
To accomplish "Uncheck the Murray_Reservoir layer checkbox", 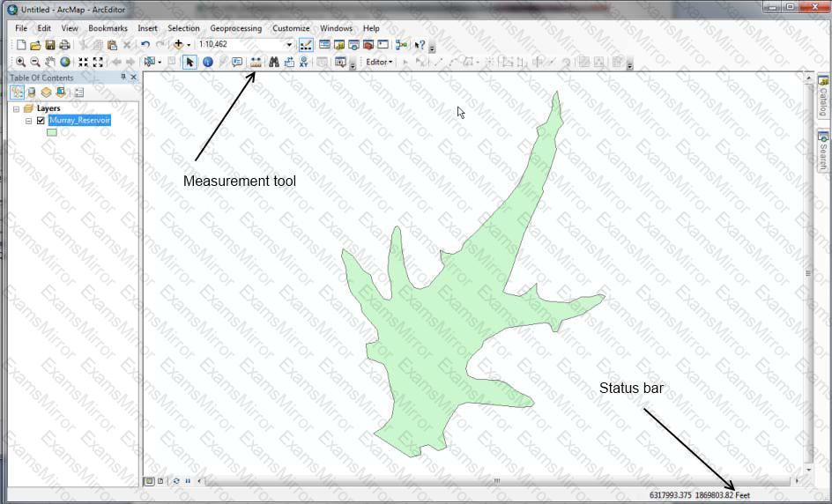I will [41, 121].
